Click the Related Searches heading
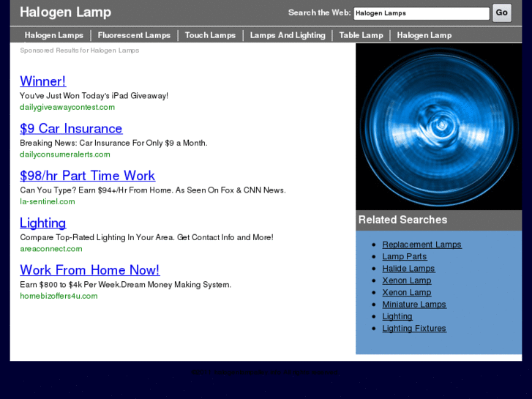The image size is (532, 399). point(402,220)
